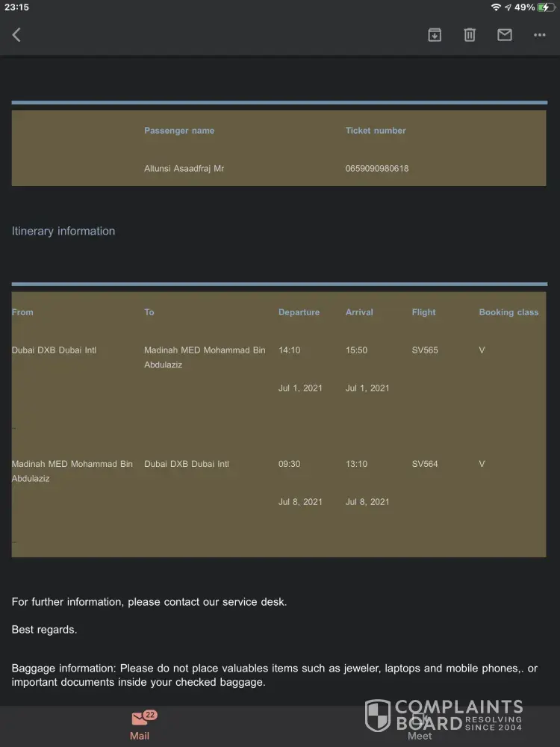Tap the location arrow status icon

pos(508,7)
